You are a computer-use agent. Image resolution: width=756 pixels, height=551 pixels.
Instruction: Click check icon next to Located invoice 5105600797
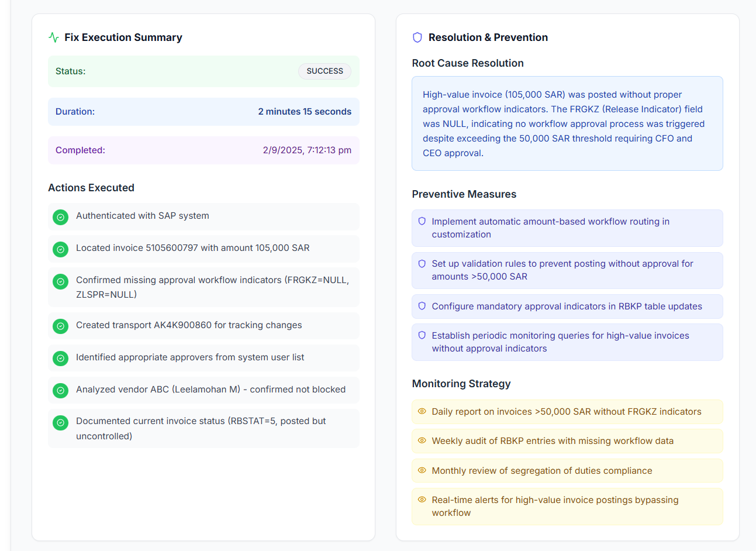pos(61,249)
